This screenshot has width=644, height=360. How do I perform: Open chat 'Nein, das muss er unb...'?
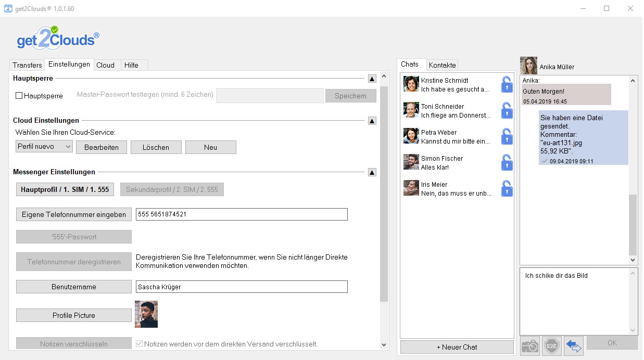point(458,188)
